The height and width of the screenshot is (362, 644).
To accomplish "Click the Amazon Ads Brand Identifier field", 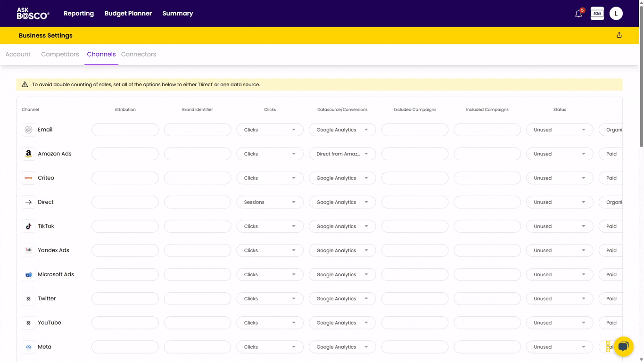I will (198, 154).
